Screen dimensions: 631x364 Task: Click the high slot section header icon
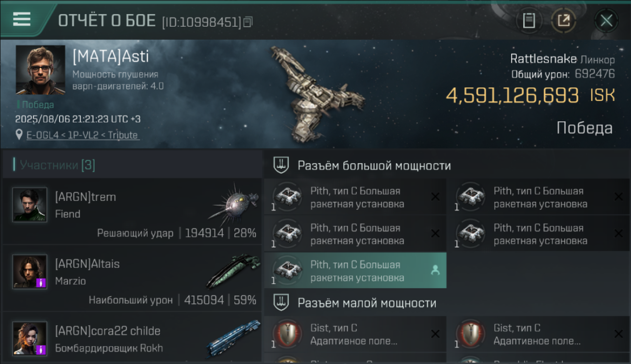pyautogui.click(x=281, y=165)
